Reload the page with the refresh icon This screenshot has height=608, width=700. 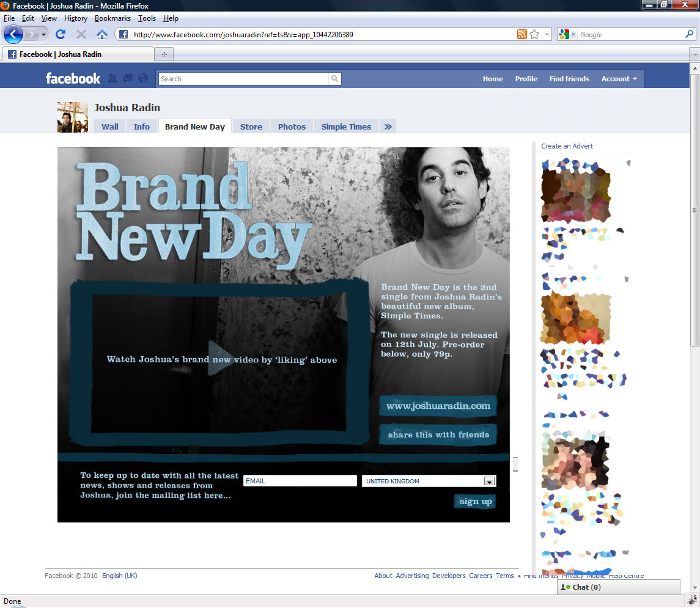[61, 34]
